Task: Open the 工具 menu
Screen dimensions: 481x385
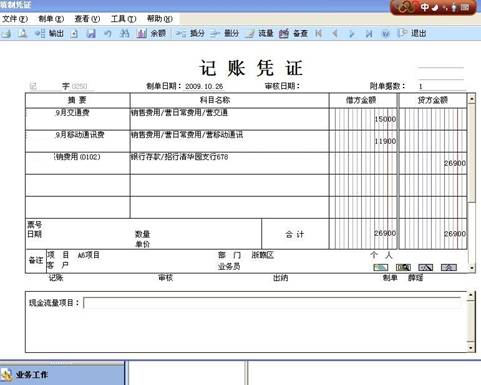Action: [x=123, y=19]
